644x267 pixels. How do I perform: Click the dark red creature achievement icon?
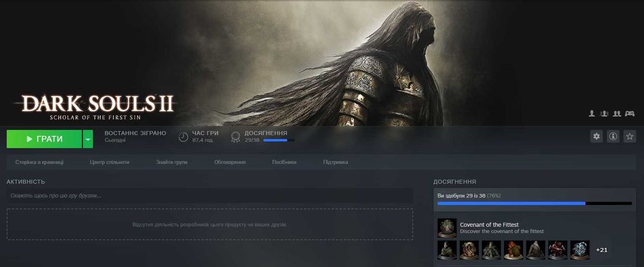point(558,250)
